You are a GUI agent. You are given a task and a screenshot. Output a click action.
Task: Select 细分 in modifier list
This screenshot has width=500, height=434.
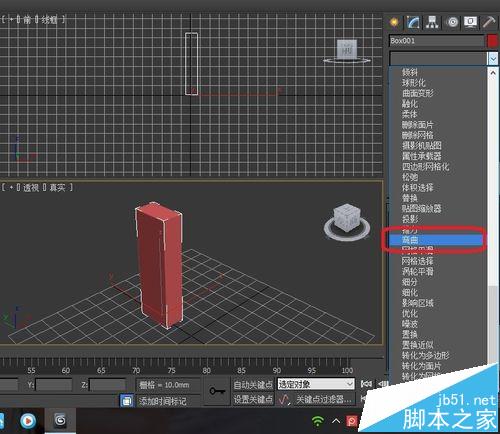point(410,282)
